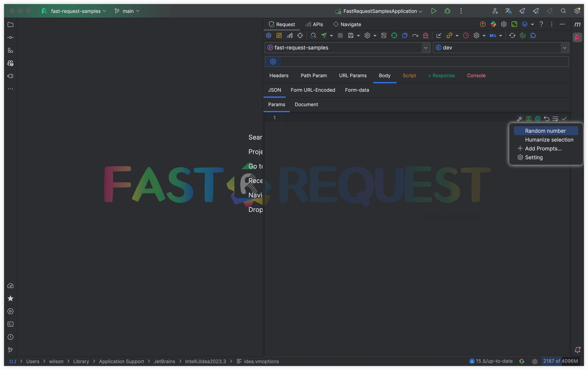Click the yellow link chain icon
The height and width of the screenshot is (370, 588).
click(449, 35)
